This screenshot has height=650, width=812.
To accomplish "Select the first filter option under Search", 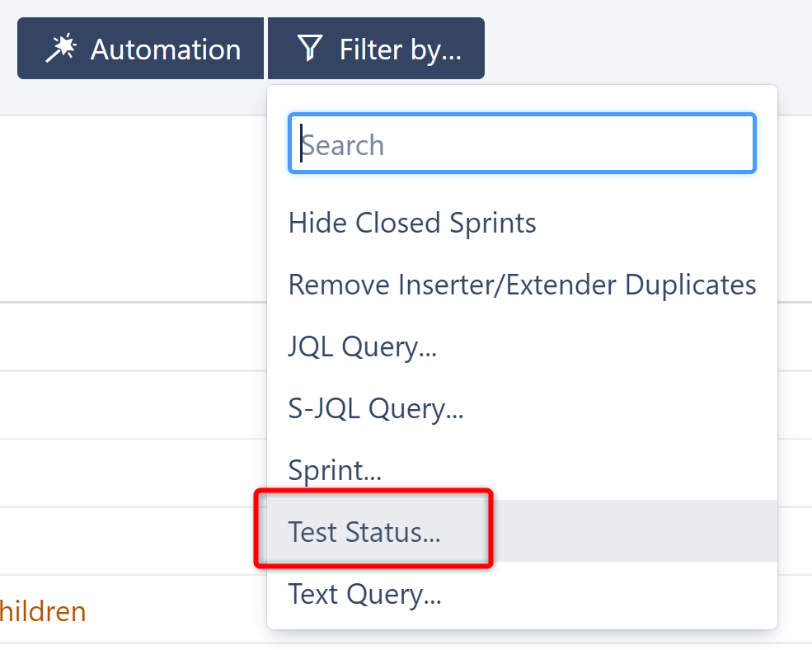I will (412, 223).
